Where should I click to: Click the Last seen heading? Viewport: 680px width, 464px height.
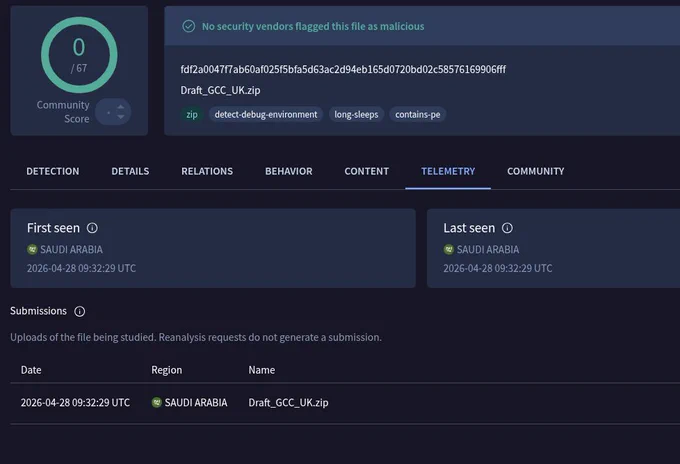point(469,228)
